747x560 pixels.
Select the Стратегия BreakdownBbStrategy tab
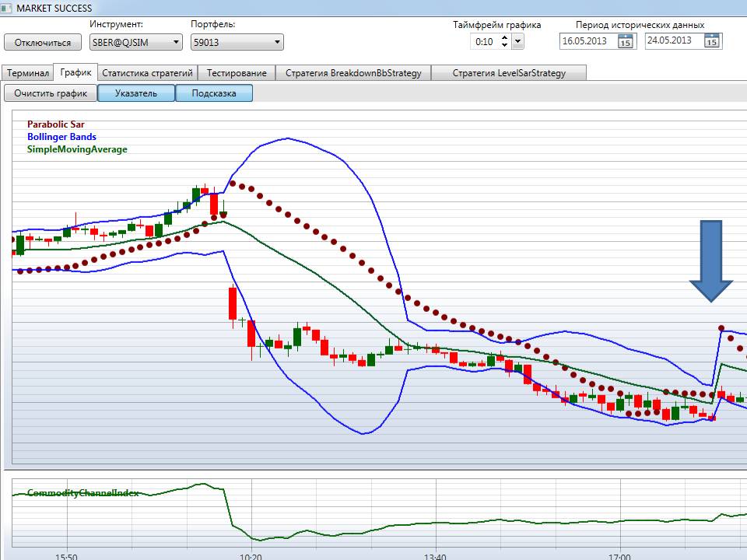point(352,73)
